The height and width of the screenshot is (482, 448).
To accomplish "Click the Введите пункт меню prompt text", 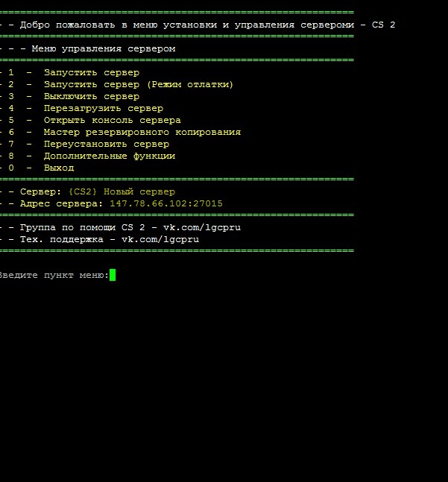I will [x=54, y=275].
